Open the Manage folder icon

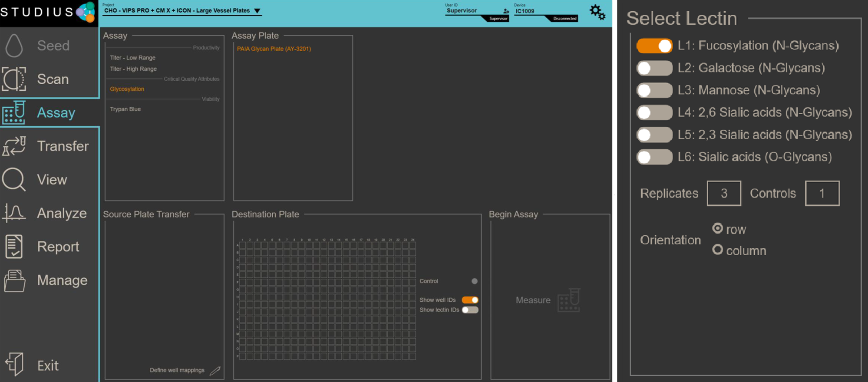point(14,280)
